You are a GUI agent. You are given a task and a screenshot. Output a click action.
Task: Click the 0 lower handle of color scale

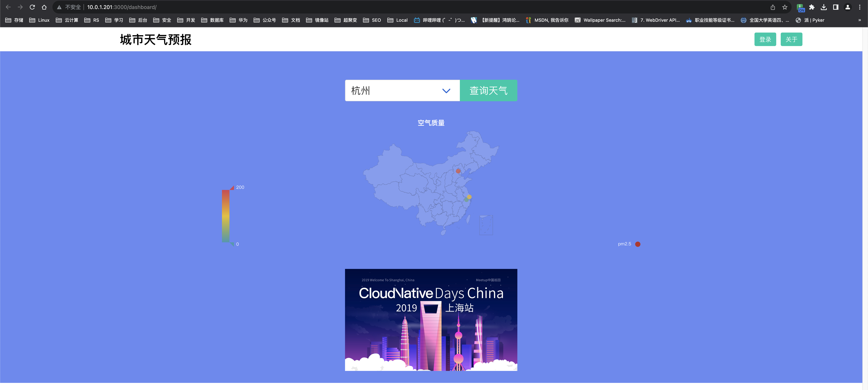tap(232, 244)
